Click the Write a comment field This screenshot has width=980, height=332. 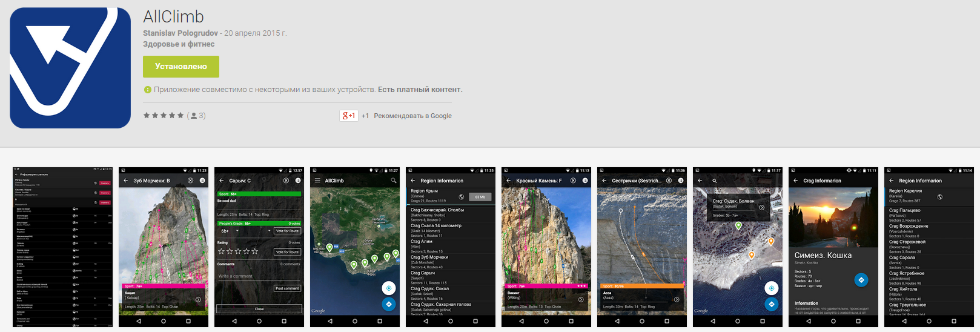(259, 276)
